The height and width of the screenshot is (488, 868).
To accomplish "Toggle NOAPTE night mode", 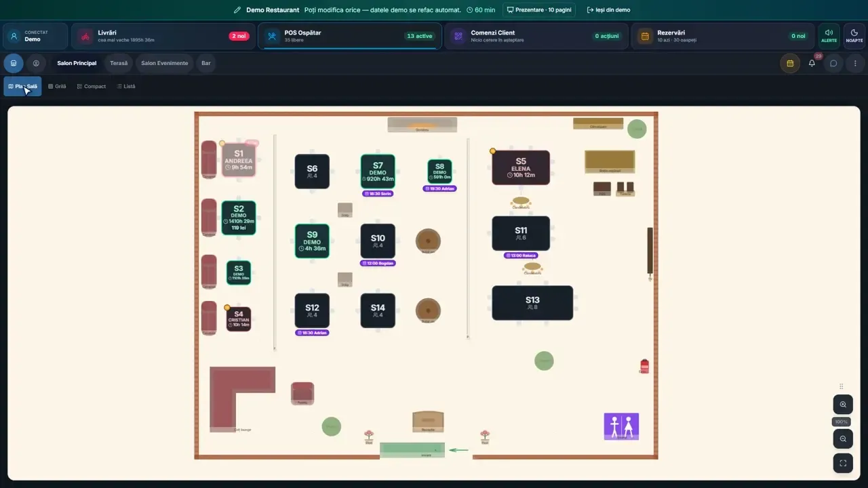I will pos(854,36).
